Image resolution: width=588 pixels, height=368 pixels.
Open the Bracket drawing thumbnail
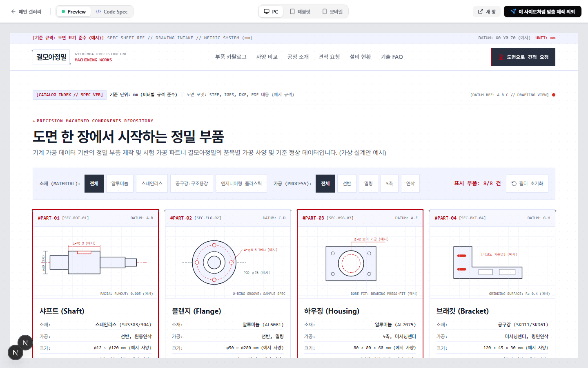[x=492, y=262]
